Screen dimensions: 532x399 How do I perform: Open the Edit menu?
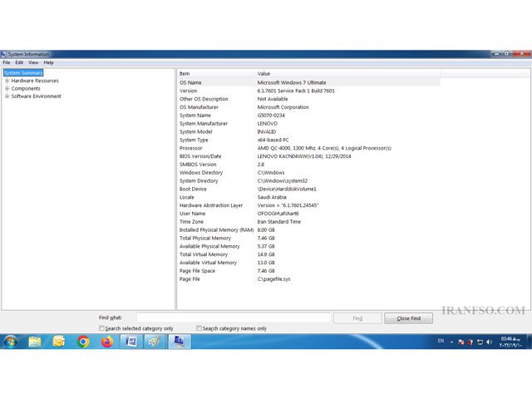(x=19, y=62)
